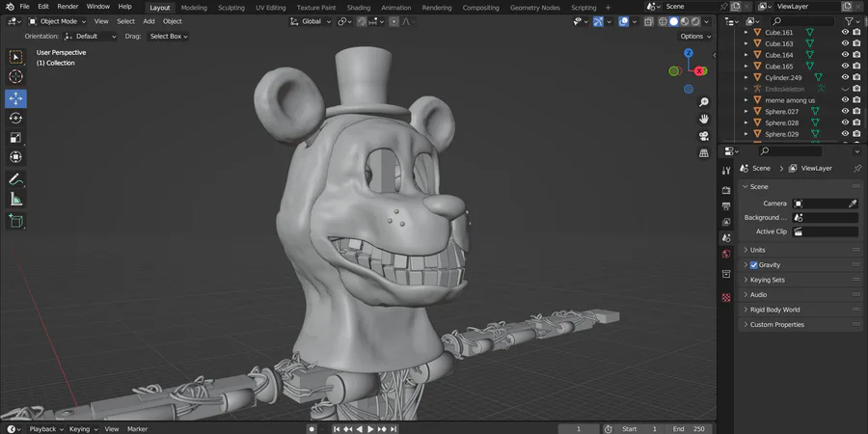Open the Scene properties tab
This screenshot has height=434, width=868.
pyautogui.click(x=726, y=238)
